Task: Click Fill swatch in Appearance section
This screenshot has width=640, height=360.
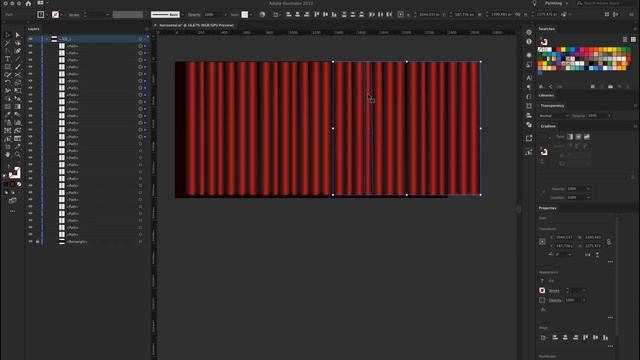Action: pos(542,281)
